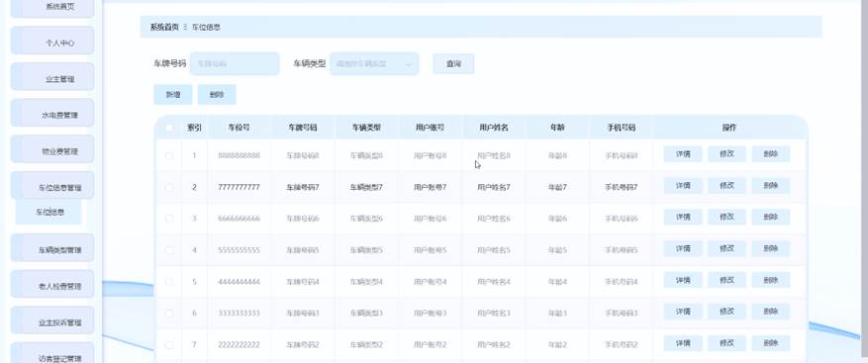Check the row 6 checkbox (3333333333)

click(169, 314)
